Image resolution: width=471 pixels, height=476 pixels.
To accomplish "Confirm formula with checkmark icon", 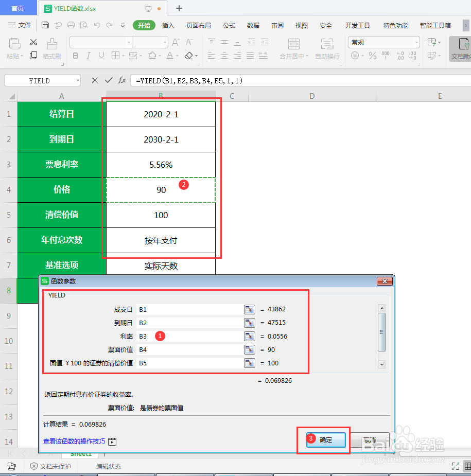I will (x=109, y=80).
